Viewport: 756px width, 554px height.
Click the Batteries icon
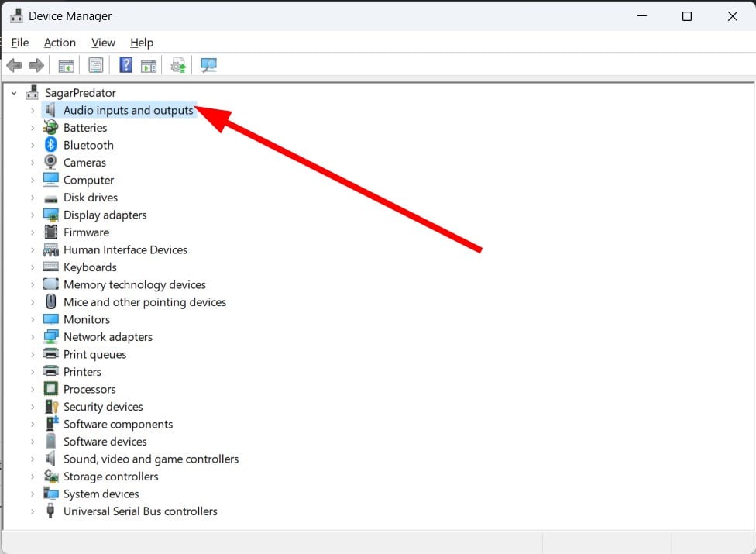(50, 127)
